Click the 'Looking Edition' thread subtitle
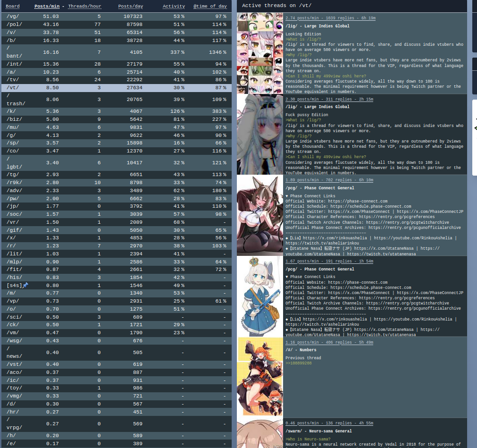 [303, 34]
